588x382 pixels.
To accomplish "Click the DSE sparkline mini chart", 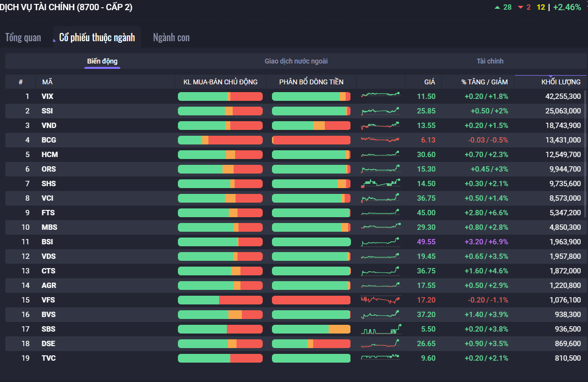I will coord(381,344).
